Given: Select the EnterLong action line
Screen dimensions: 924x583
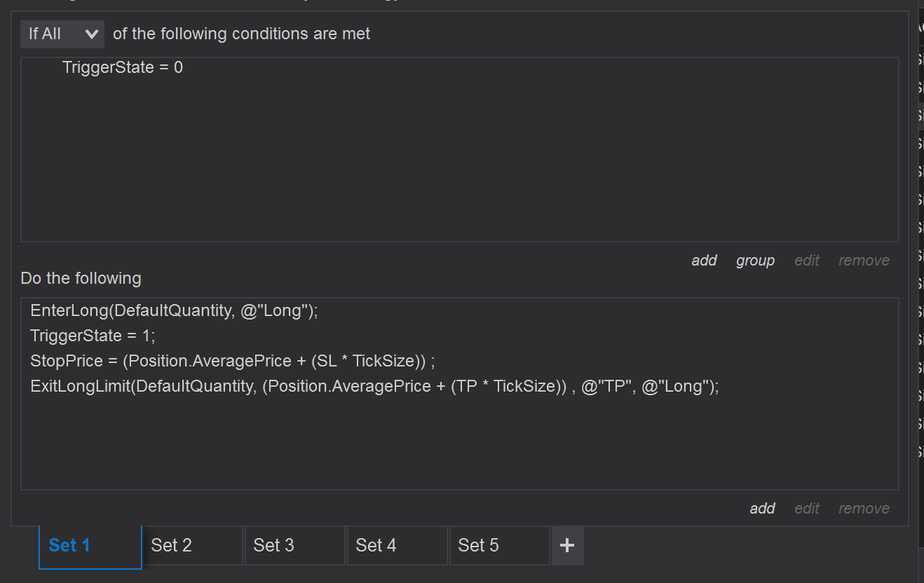Looking at the screenshot, I should [x=174, y=311].
